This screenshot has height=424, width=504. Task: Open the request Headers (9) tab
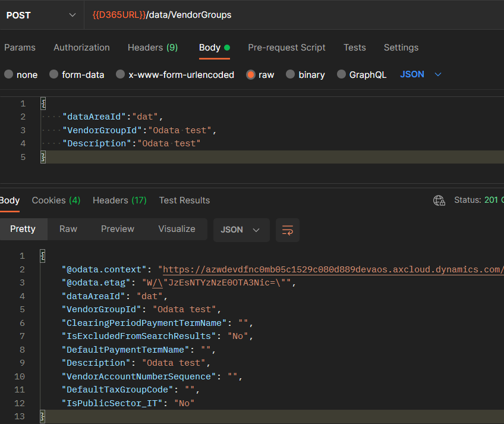tap(153, 48)
